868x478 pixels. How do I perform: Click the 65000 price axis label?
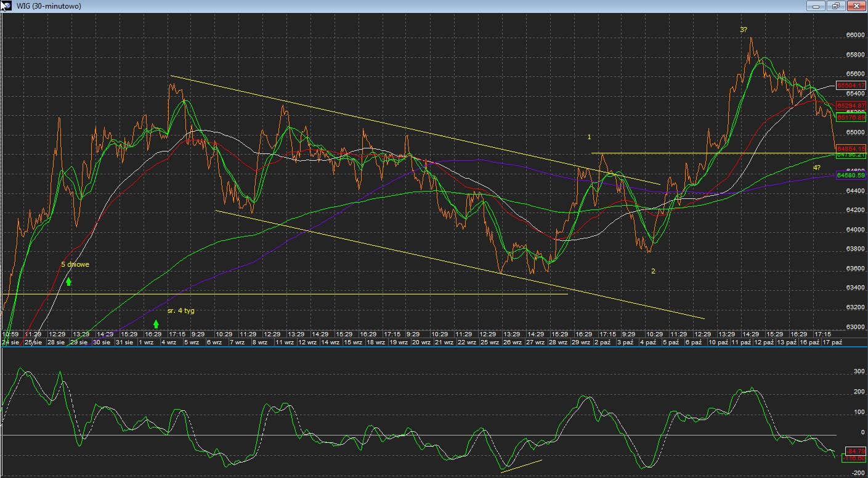pyautogui.click(x=854, y=132)
